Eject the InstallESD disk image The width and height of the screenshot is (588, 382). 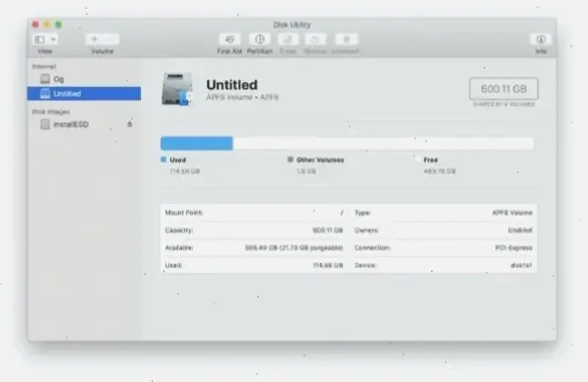pyautogui.click(x=130, y=124)
